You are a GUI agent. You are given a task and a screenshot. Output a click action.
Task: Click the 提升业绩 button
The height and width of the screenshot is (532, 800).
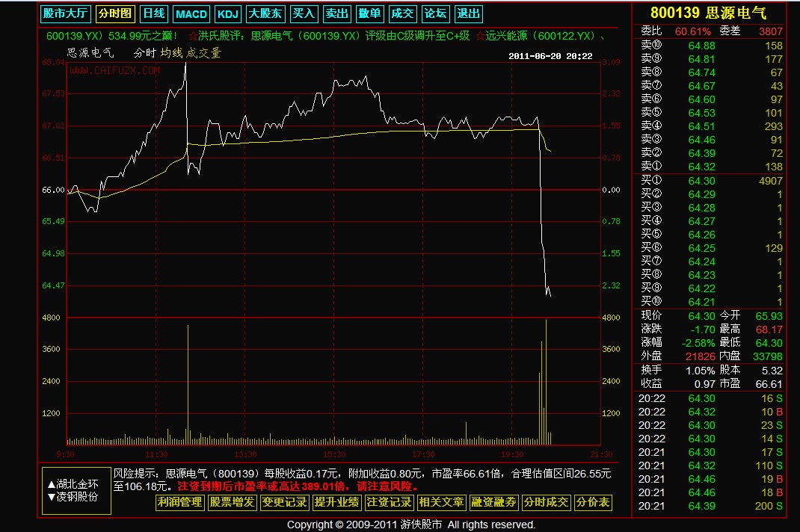point(336,502)
